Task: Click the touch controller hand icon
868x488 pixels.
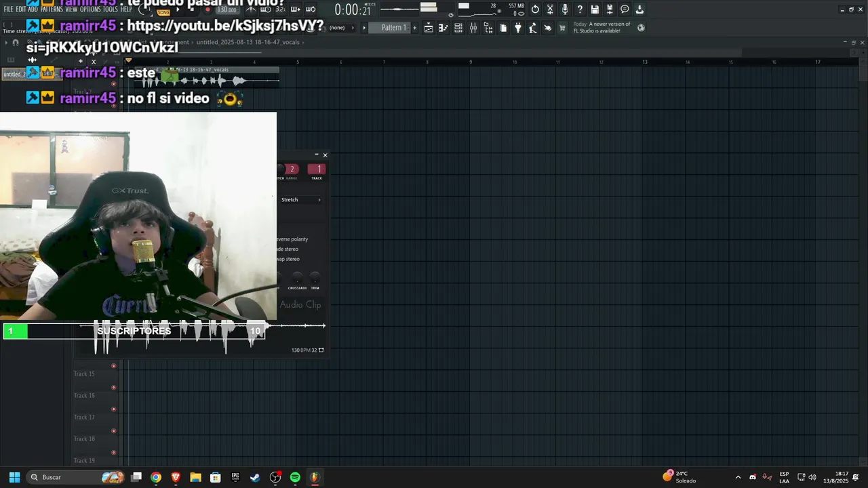Action: click(548, 28)
